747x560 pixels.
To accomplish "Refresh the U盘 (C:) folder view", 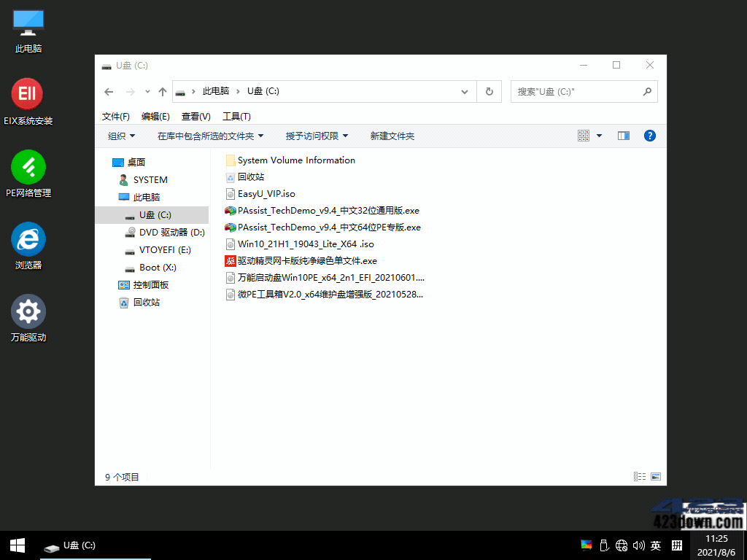I will [x=489, y=91].
